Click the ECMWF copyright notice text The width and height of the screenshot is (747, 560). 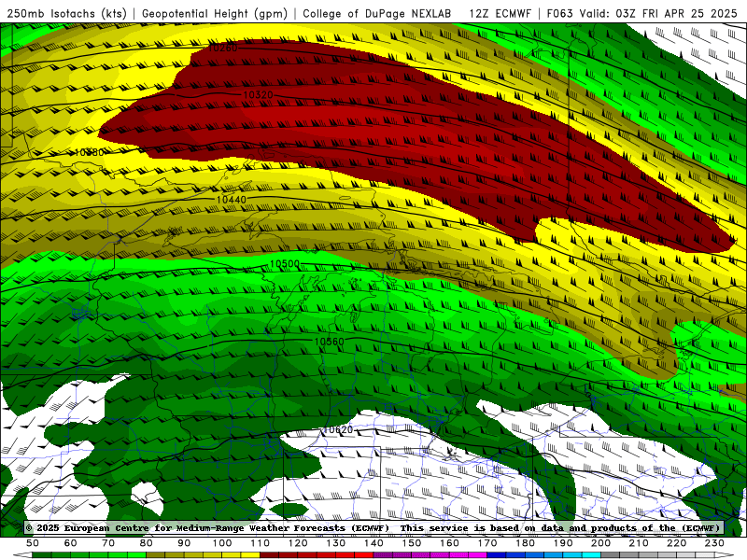point(373,527)
